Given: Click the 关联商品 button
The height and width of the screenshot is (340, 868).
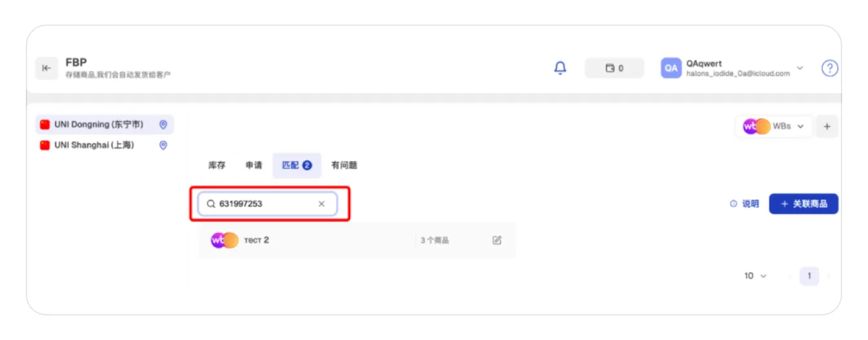Looking at the screenshot, I should (x=803, y=204).
